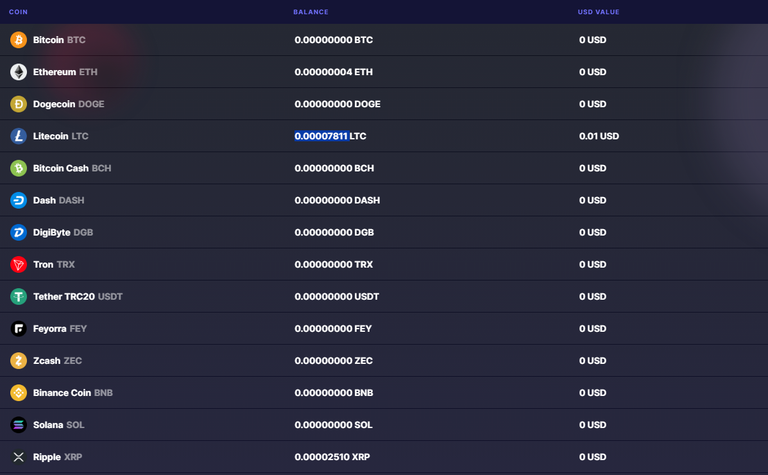Click the 0.00000000 TRX balance

click(x=334, y=264)
